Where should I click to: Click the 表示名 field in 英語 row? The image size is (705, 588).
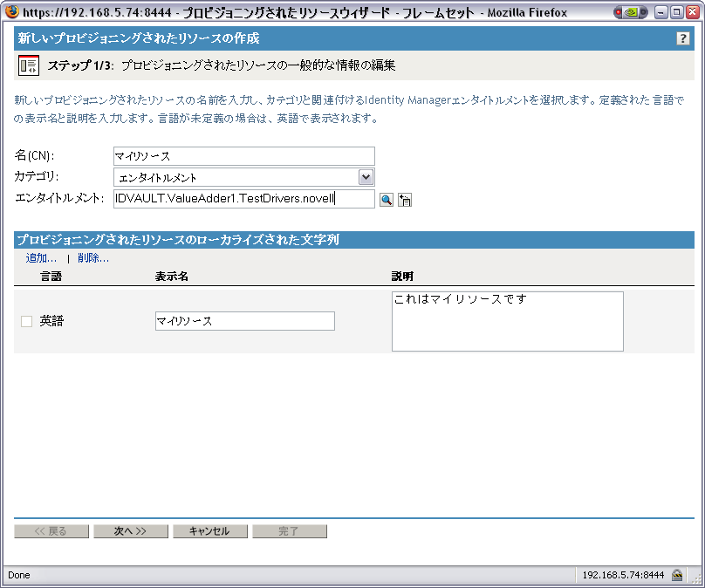click(x=245, y=321)
